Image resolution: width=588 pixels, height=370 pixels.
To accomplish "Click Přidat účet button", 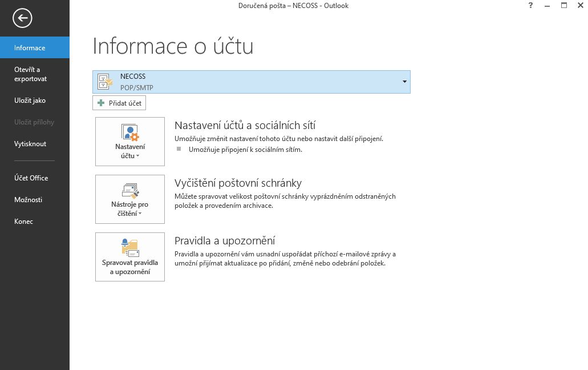I will coord(119,103).
